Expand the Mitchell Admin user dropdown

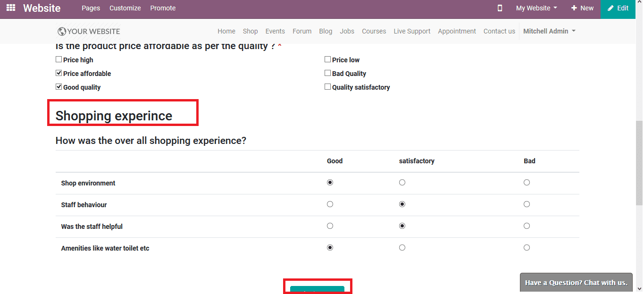click(x=549, y=31)
